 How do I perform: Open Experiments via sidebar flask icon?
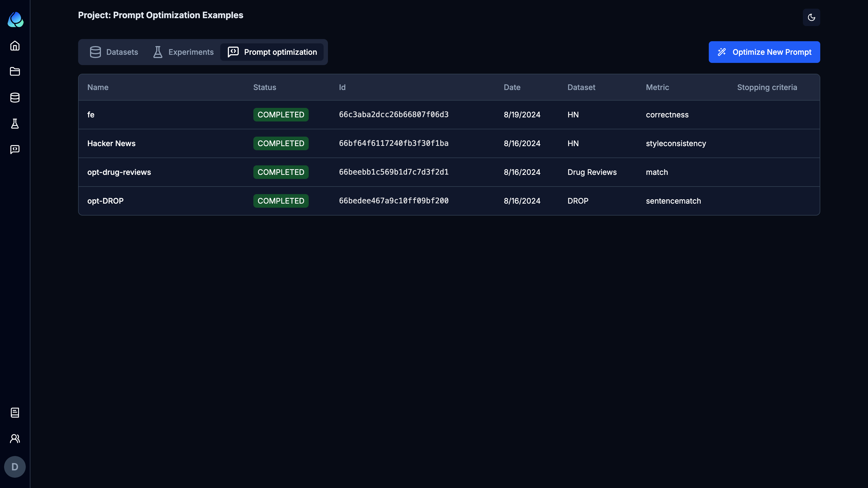point(15,124)
